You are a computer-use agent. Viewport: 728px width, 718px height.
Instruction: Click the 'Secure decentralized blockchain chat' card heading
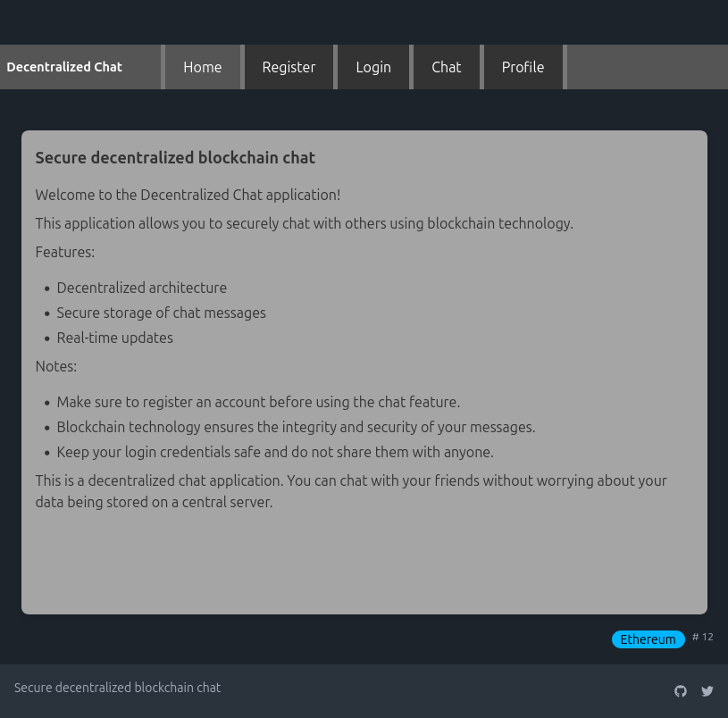point(175,158)
